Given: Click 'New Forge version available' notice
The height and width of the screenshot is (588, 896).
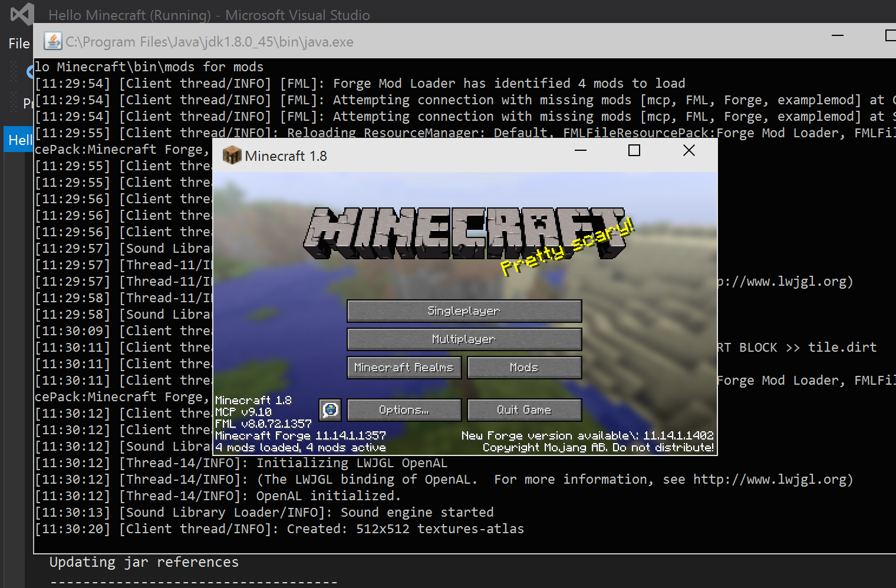Looking at the screenshot, I should click(587, 435).
